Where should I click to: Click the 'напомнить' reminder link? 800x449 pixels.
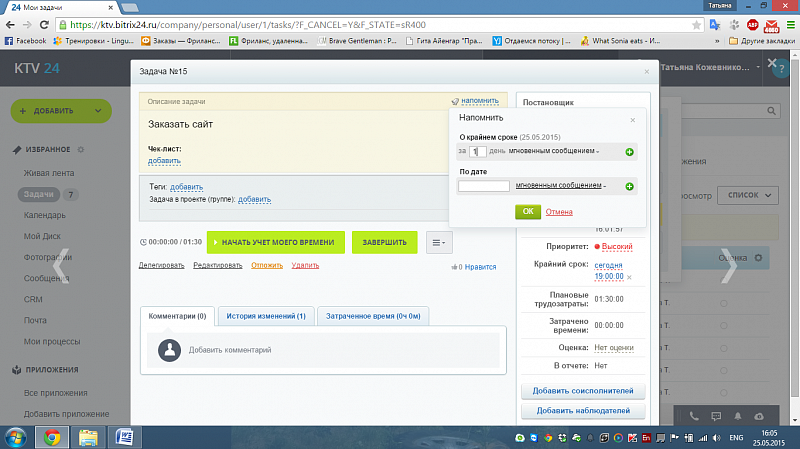coord(480,101)
